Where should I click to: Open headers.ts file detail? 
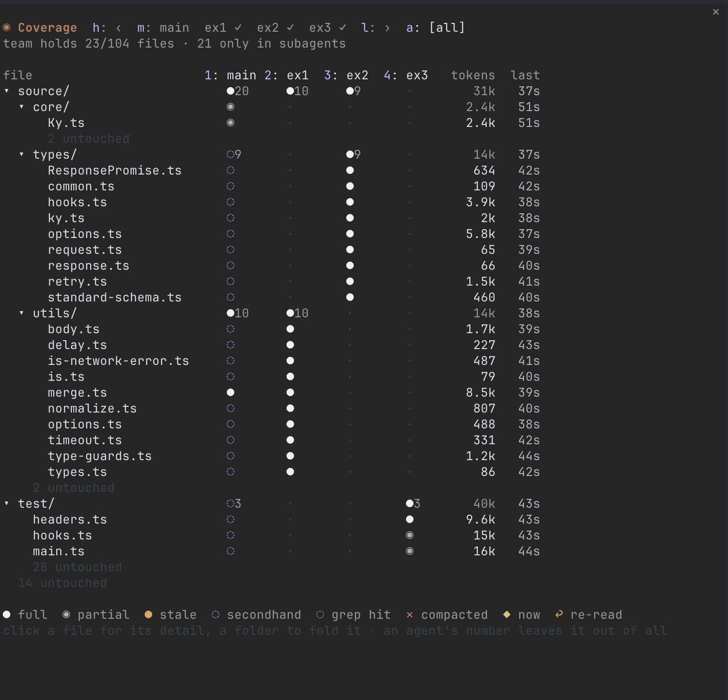(70, 519)
